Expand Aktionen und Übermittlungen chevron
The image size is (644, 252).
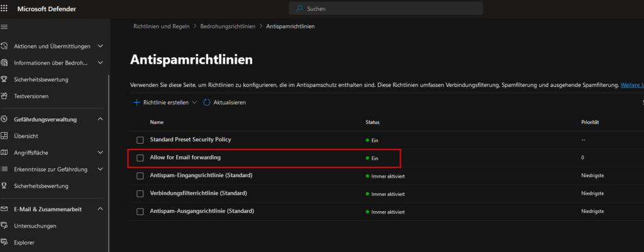coord(101,46)
